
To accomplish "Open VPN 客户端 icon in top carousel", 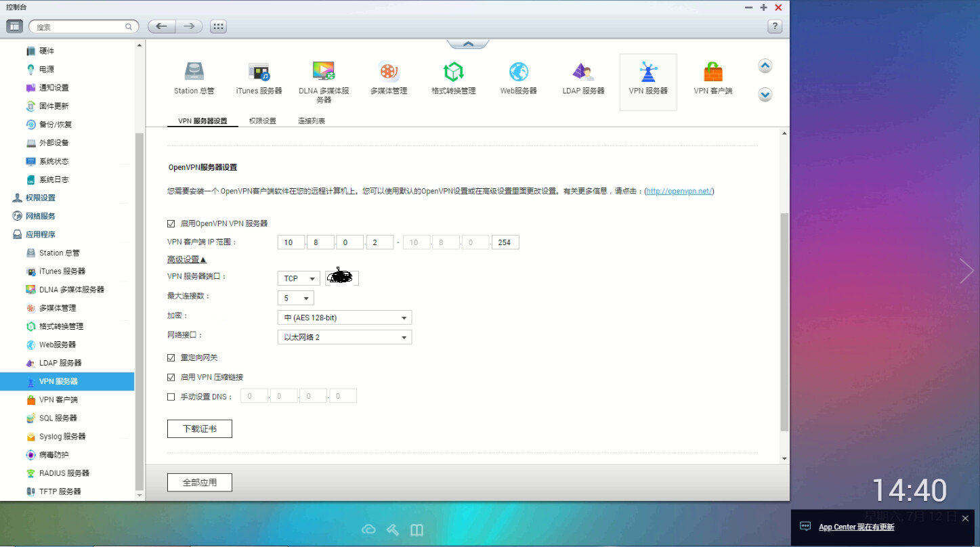I will (712, 71).
